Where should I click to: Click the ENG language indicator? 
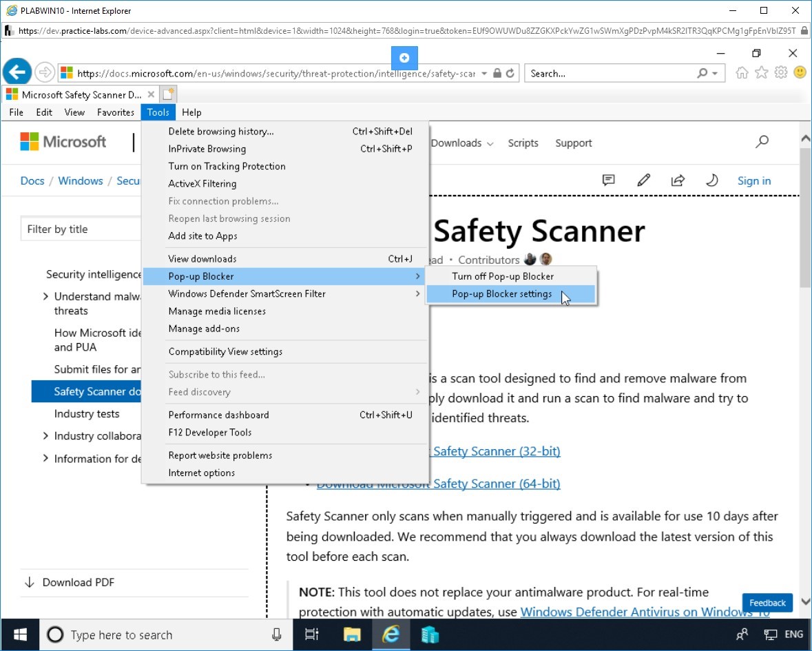point(794,634)
